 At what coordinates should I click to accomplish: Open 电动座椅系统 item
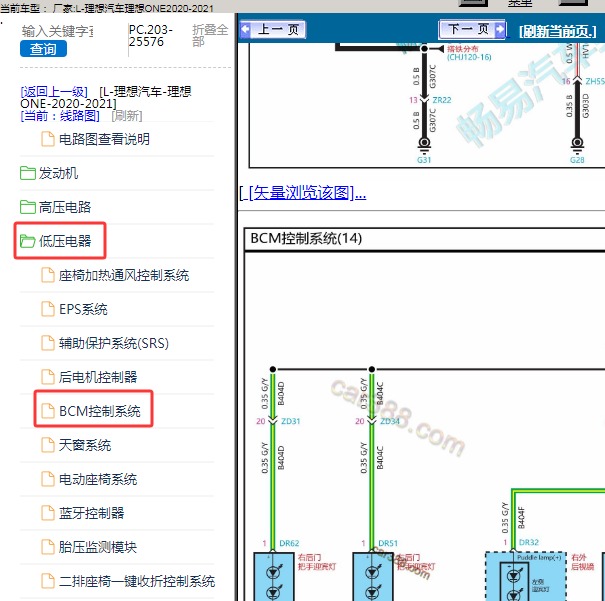tap(98, 479)
